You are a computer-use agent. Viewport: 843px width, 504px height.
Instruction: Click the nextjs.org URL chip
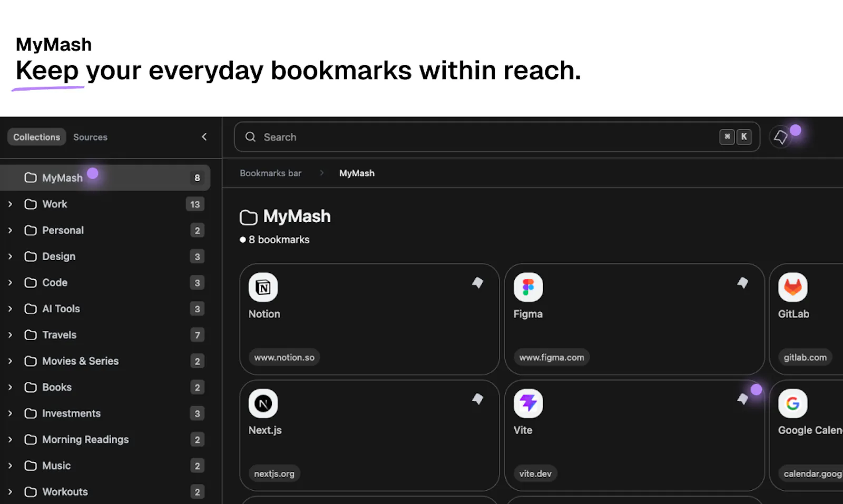275,473
